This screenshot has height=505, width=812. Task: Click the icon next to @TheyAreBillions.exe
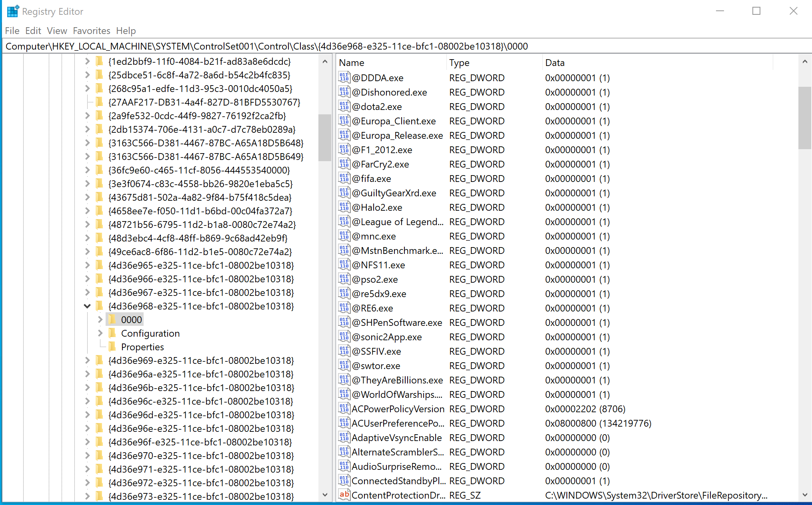(x=344, y=380)
